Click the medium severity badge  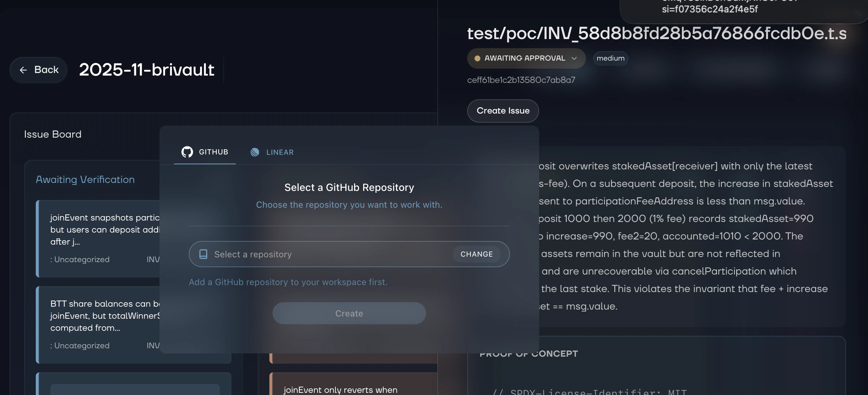point(611,58)
